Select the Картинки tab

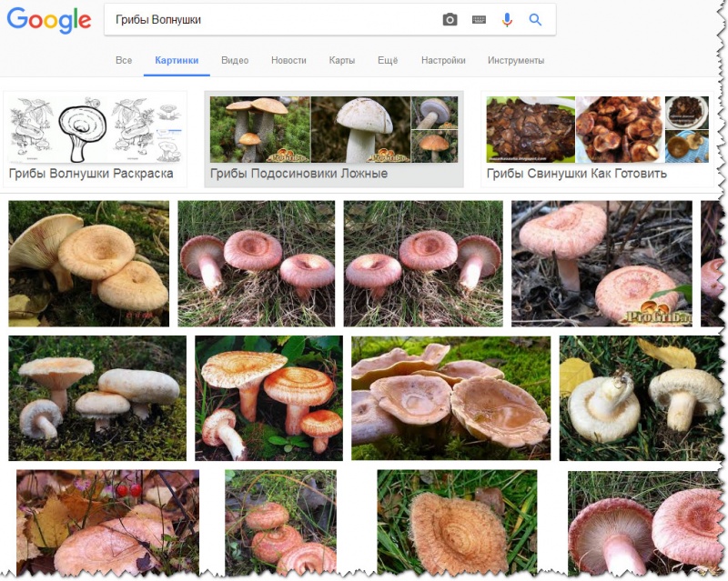pos(177,60)
